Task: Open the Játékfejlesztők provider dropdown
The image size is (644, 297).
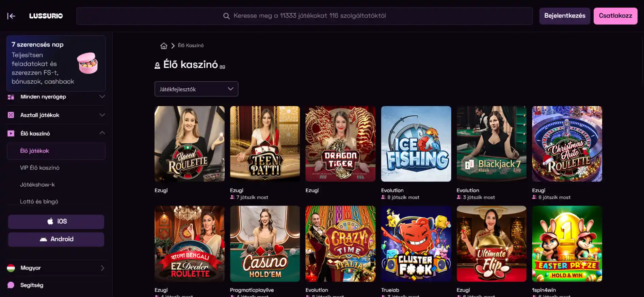Action: tap(196, 89)
